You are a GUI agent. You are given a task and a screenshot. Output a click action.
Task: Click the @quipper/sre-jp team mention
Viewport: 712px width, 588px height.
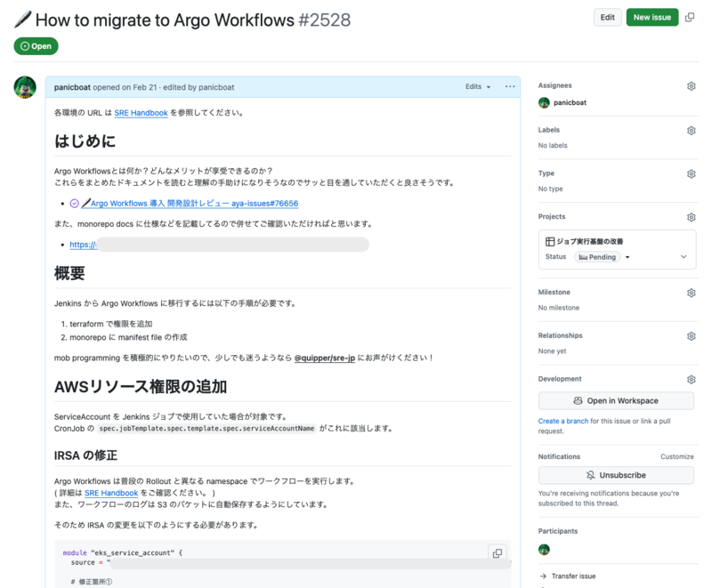(325, 358)
